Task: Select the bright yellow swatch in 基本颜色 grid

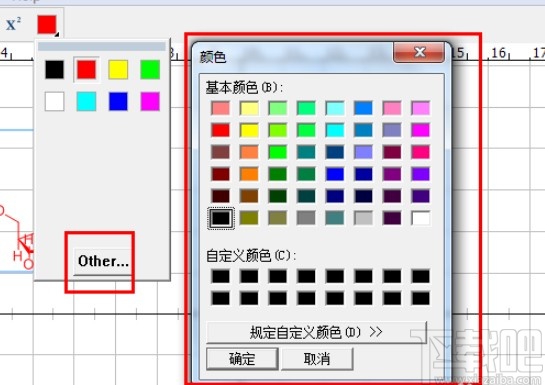Action: 249,130
